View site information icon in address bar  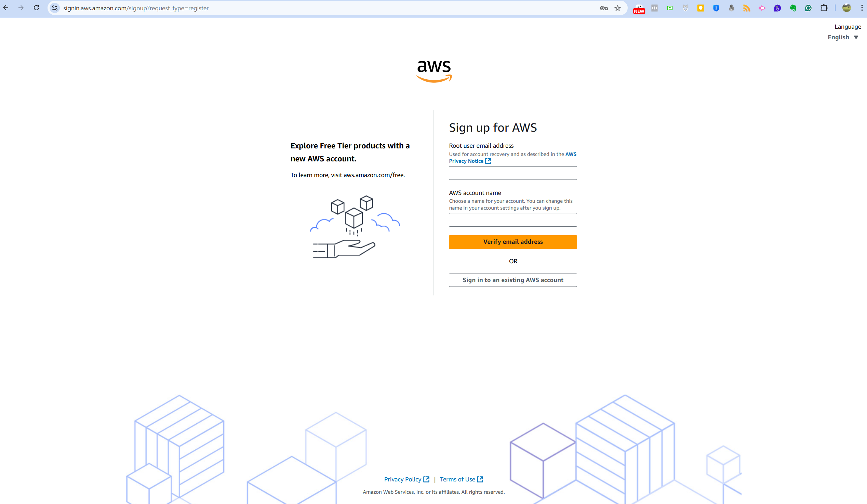[55, 8]
